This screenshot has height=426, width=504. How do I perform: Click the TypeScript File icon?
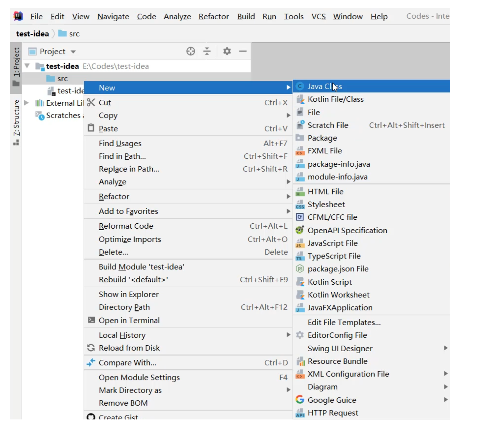(300, 256)
